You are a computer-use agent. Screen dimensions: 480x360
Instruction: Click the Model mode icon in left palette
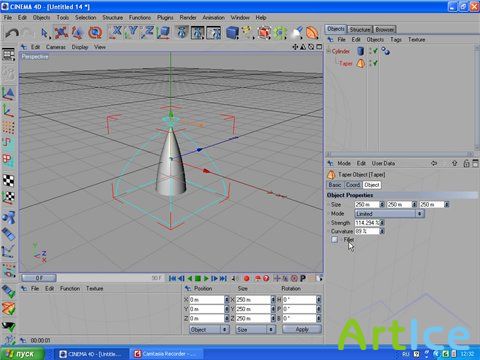[8, 94]
